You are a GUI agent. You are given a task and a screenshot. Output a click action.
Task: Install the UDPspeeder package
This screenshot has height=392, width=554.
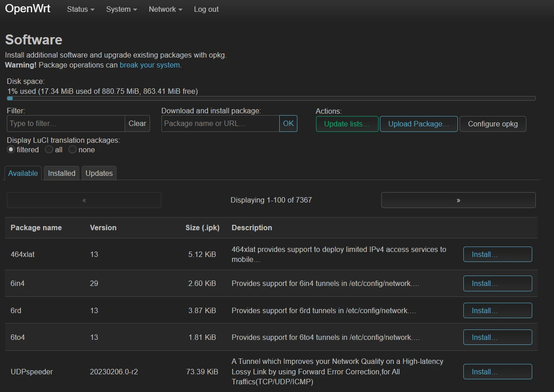pyautogui.click(x=498, y=372)
